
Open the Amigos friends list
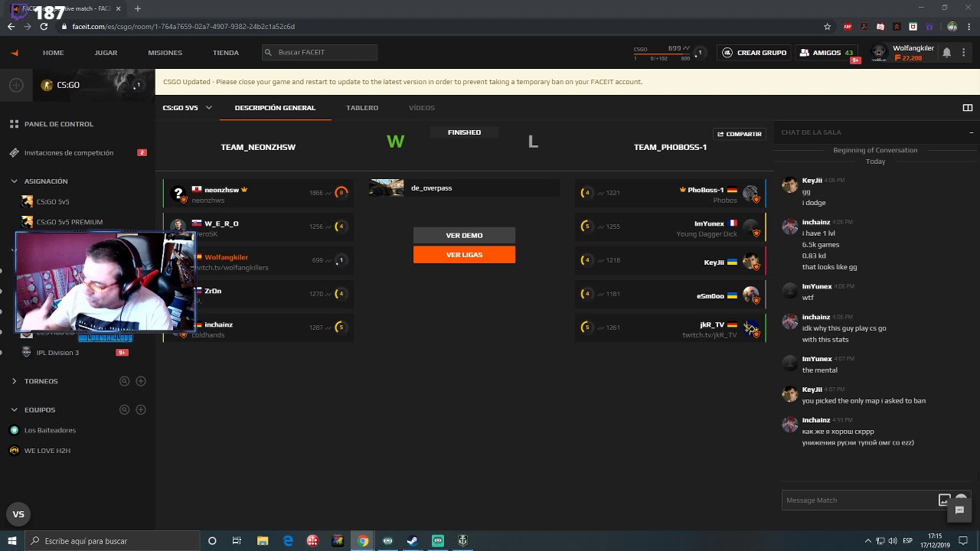[826, 53]
